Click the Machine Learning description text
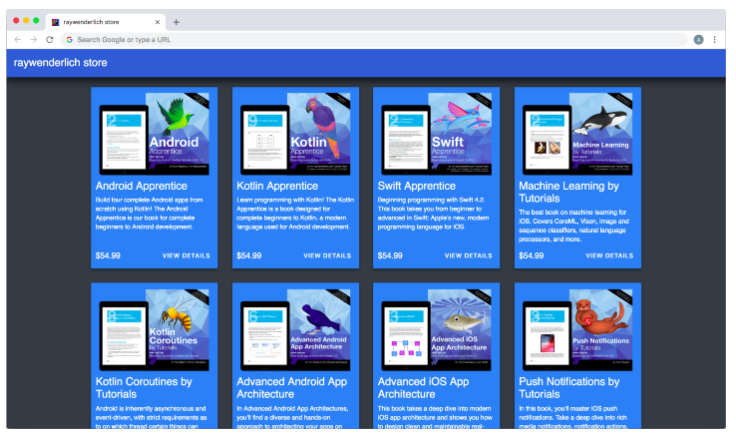The height and width of the screenshot is (434, 736). click(574, 226)
